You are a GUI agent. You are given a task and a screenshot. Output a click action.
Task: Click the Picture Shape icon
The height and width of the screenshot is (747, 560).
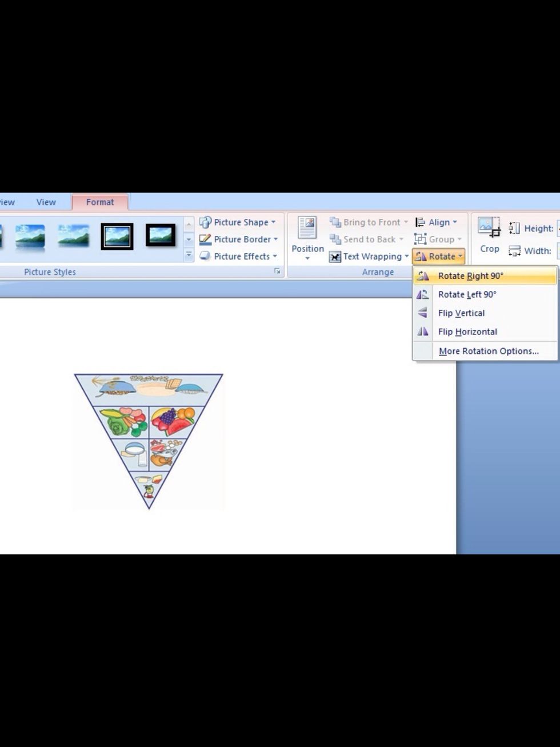(x=205, y=222)
